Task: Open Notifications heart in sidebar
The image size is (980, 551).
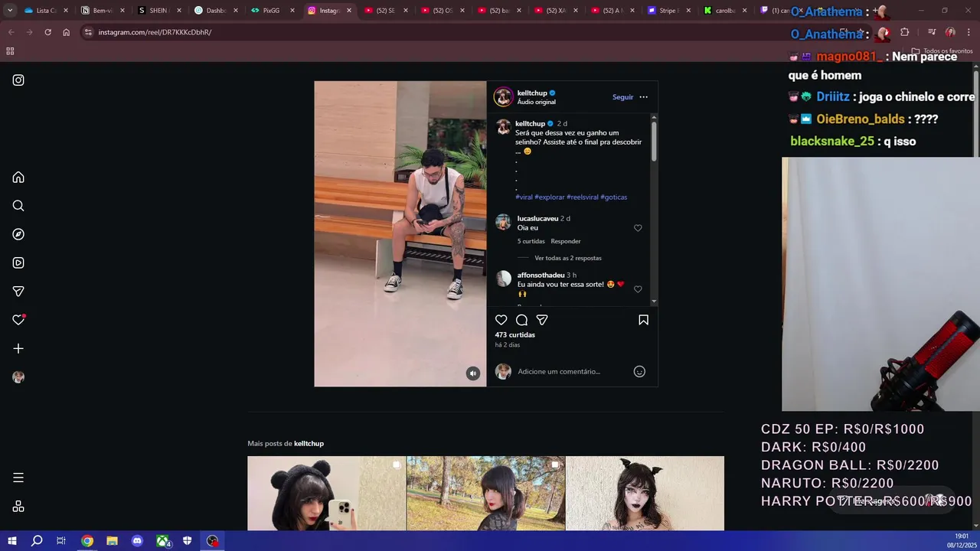Action: tap(18, 320)
